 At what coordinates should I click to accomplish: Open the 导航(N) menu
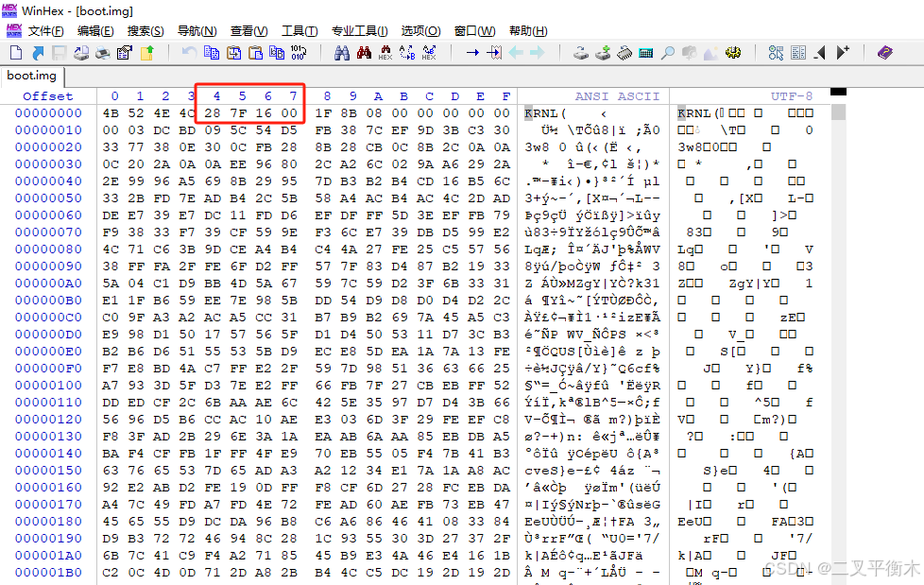(x=197, y=31)
